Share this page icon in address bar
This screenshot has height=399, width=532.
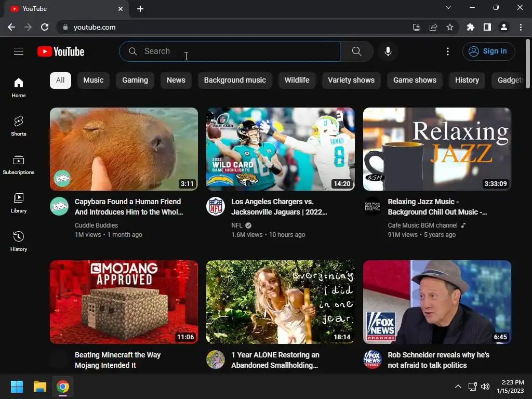coord(433,27)
